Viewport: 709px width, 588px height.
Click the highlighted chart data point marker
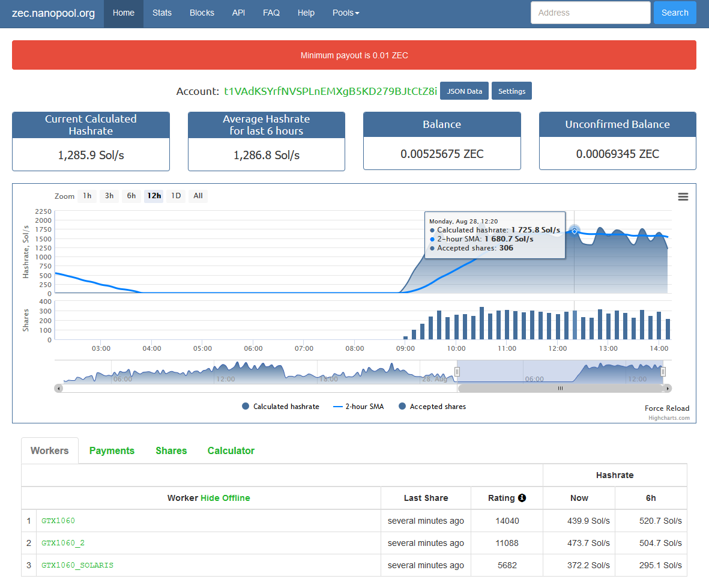click(575, 231)
